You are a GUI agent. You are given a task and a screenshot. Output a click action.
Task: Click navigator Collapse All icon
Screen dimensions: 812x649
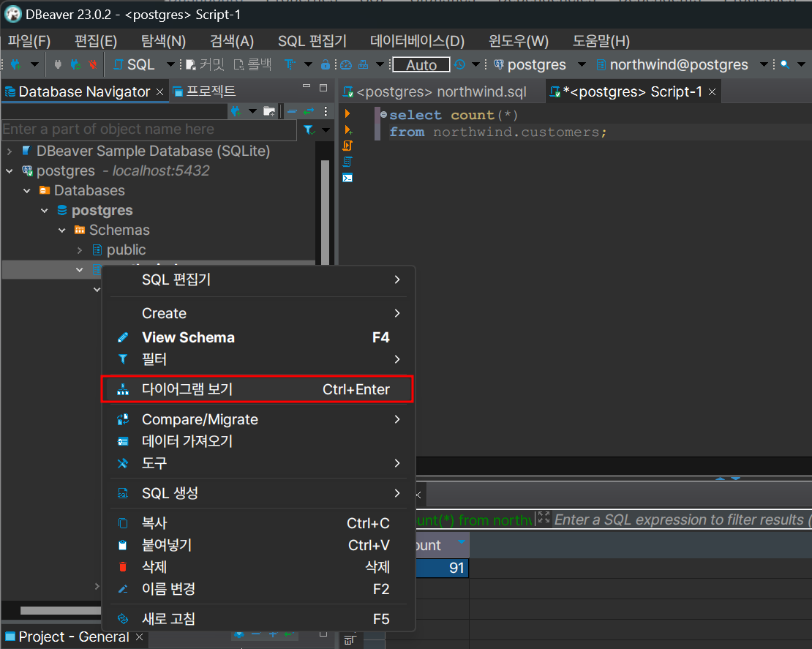coord(292,110)
